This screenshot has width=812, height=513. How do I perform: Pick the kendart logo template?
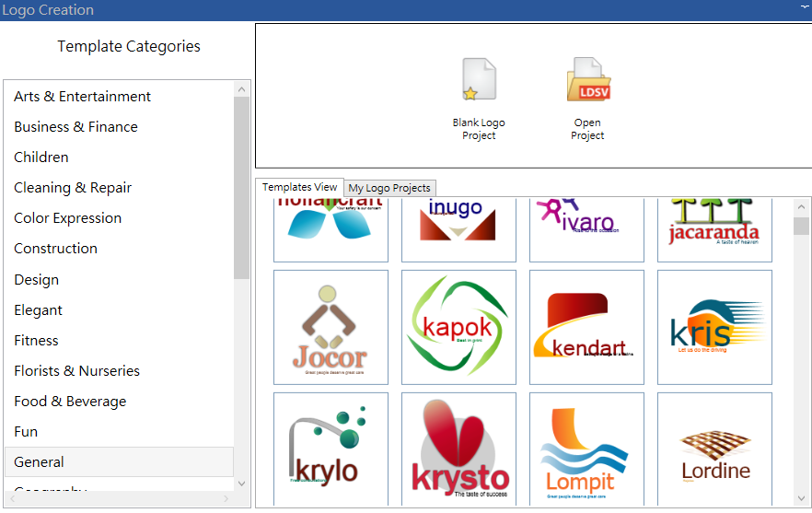(586, 327)
